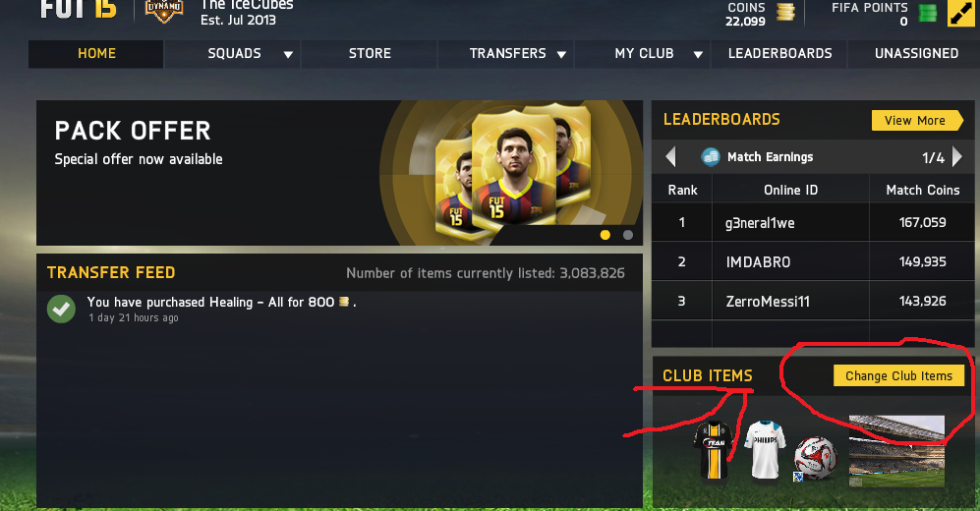Select the white Philips away kit
This screenshot has width=980, height=511.
pyautogui.click(x=765, y=449)
